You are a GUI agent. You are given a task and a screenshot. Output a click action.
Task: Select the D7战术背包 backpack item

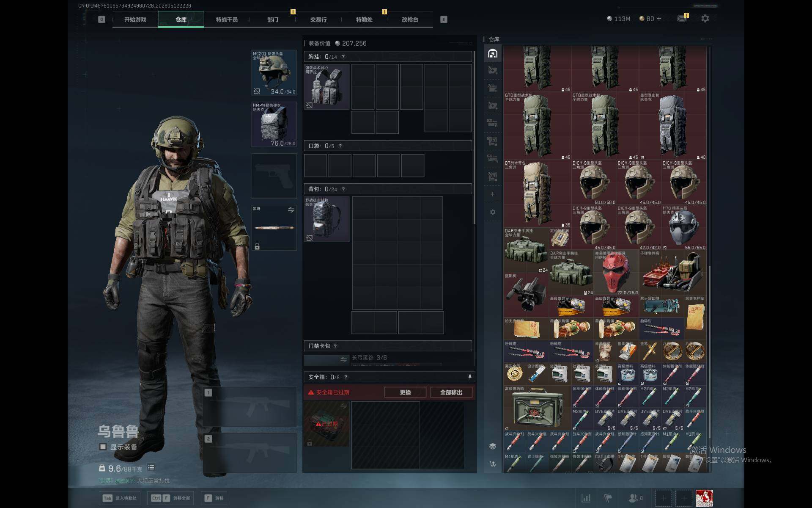tap(537, 194)
